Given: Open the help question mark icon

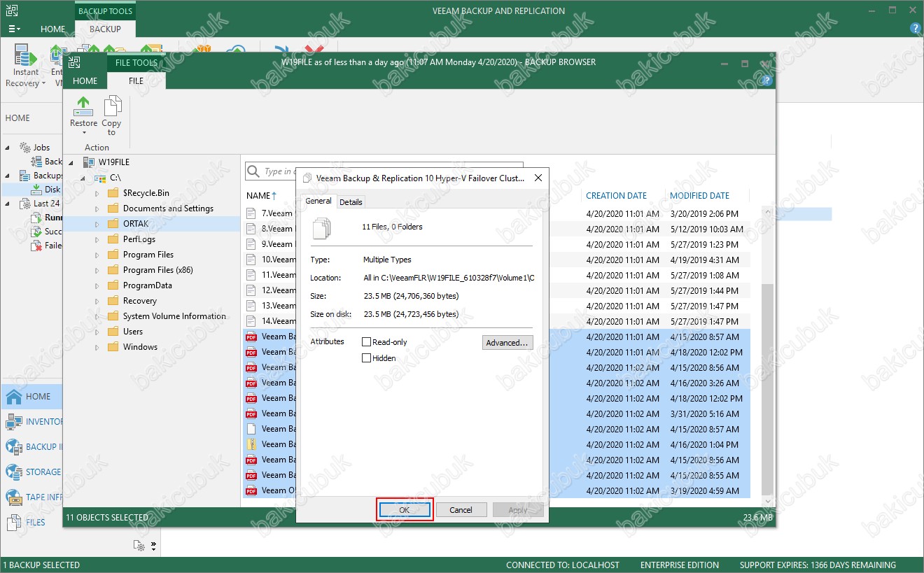Looking at the screenshot, I should pos(915,29).
